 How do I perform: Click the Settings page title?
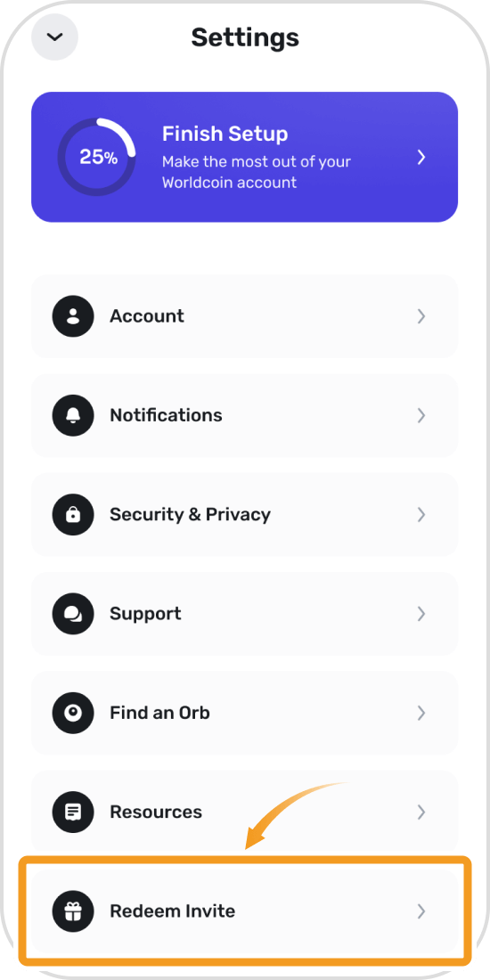[245, 37]
